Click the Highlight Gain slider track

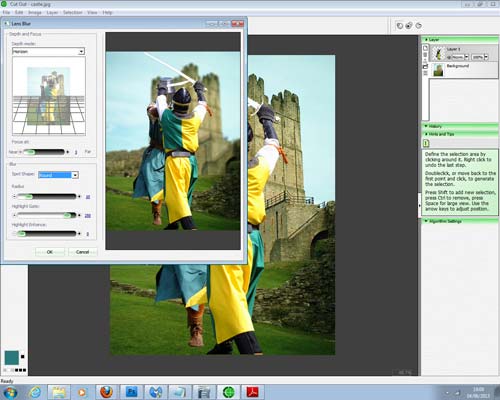point(47,215)
